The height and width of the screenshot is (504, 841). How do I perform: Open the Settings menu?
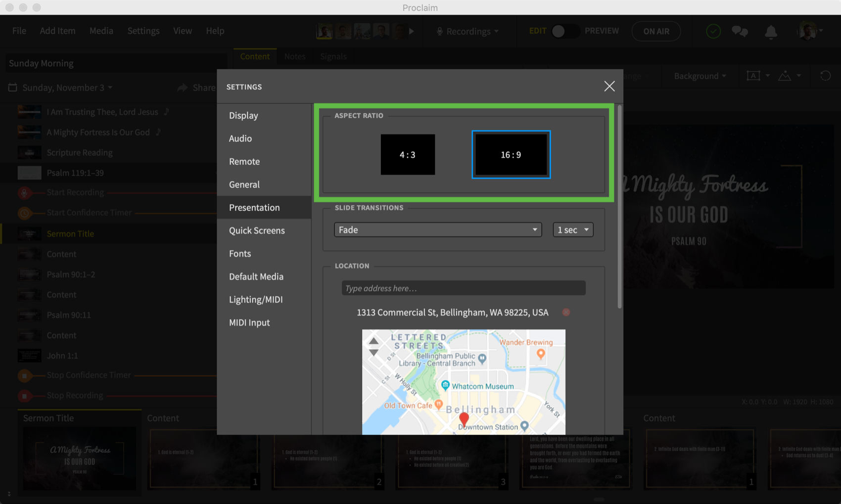point(143,31)
